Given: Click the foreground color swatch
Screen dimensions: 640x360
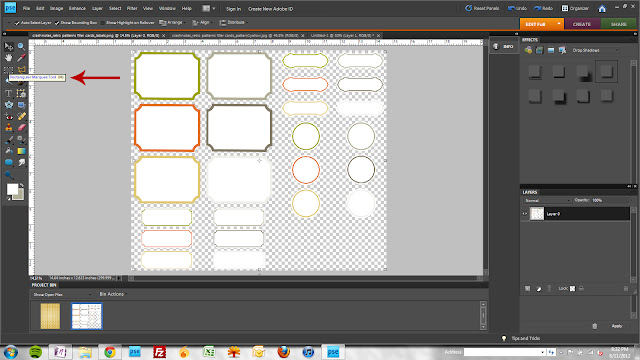Looking at the screenshot, I should click(12, 189).
